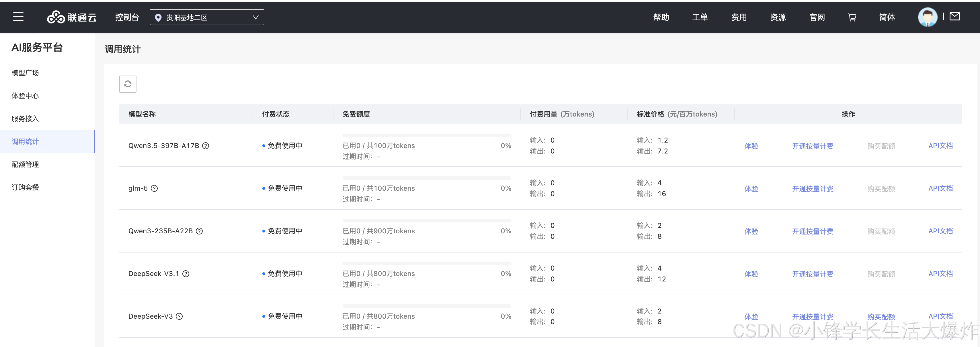Screen dimensions: 980x347
Task: Go to 订购套餐 sidebar item
Action: [x=25, y=187]
